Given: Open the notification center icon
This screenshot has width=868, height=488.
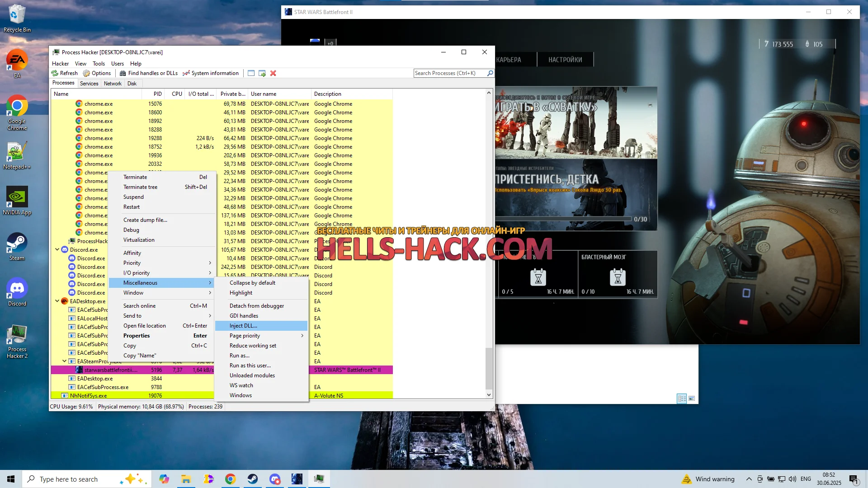Looking at the screenshot, I should point(854,479).
